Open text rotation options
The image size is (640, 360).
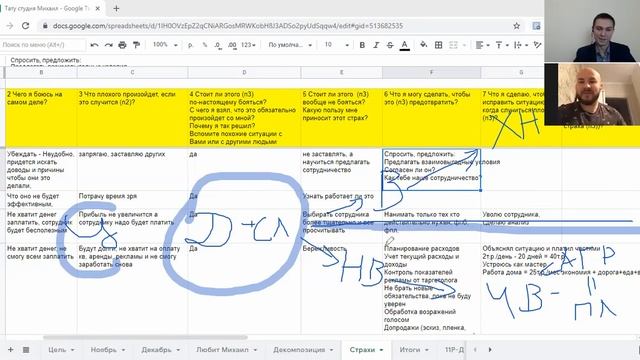[538, 45]
